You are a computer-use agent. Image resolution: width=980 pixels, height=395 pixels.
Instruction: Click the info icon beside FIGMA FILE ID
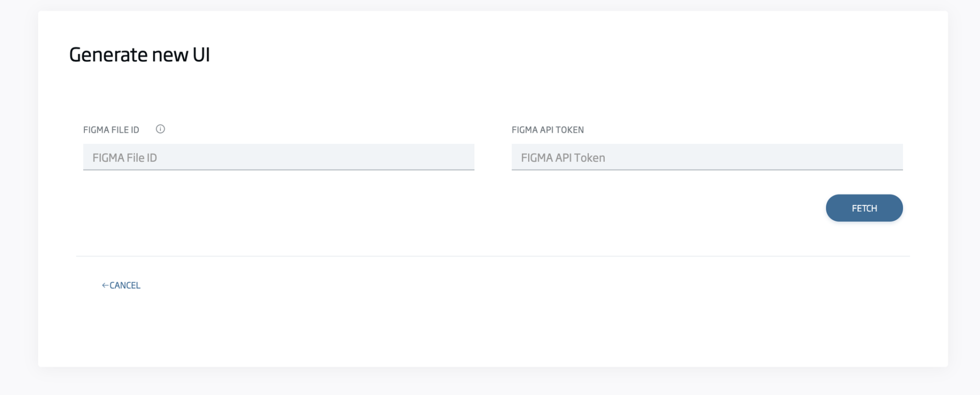coord(160,129)
